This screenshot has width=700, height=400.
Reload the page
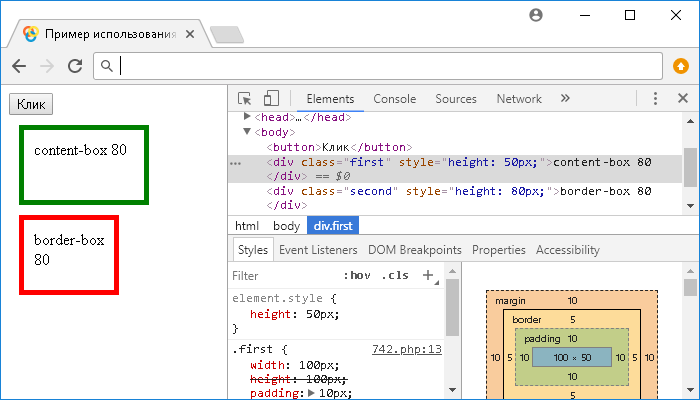coord(75,66)
